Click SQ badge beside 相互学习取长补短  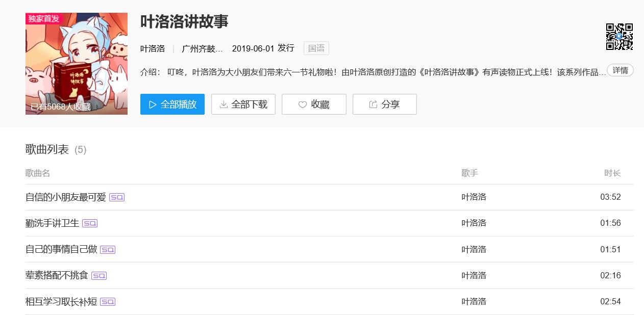point(108,302)
